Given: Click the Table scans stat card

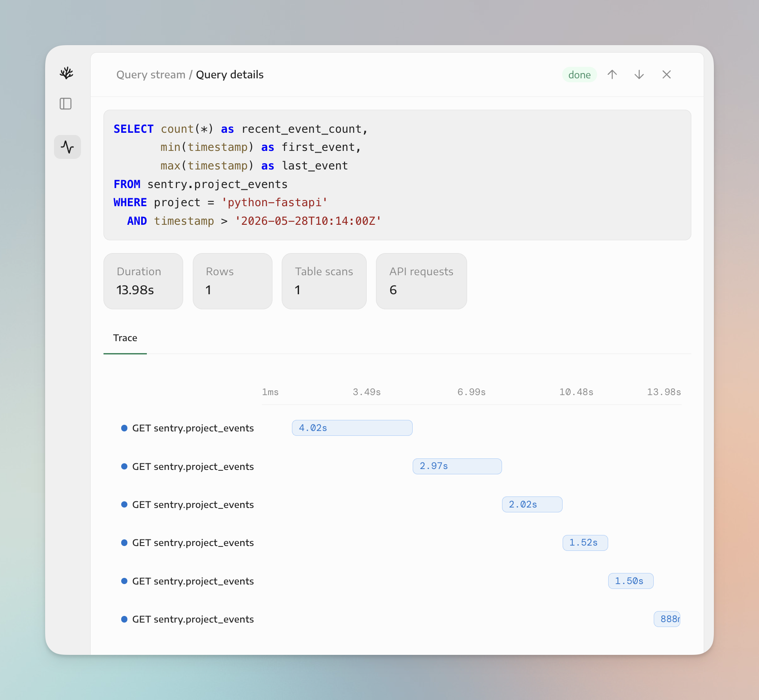Looking at the screenshot, I should (x=324, y=281).
